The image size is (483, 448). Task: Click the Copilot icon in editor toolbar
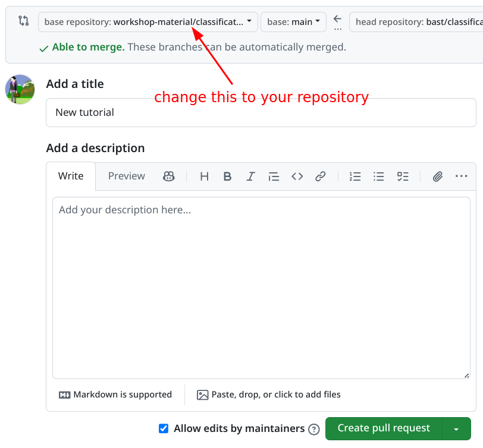[168, 176]
